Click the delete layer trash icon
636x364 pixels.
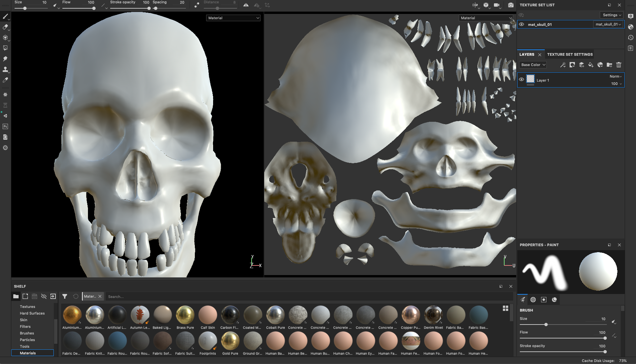pos(619,65)
